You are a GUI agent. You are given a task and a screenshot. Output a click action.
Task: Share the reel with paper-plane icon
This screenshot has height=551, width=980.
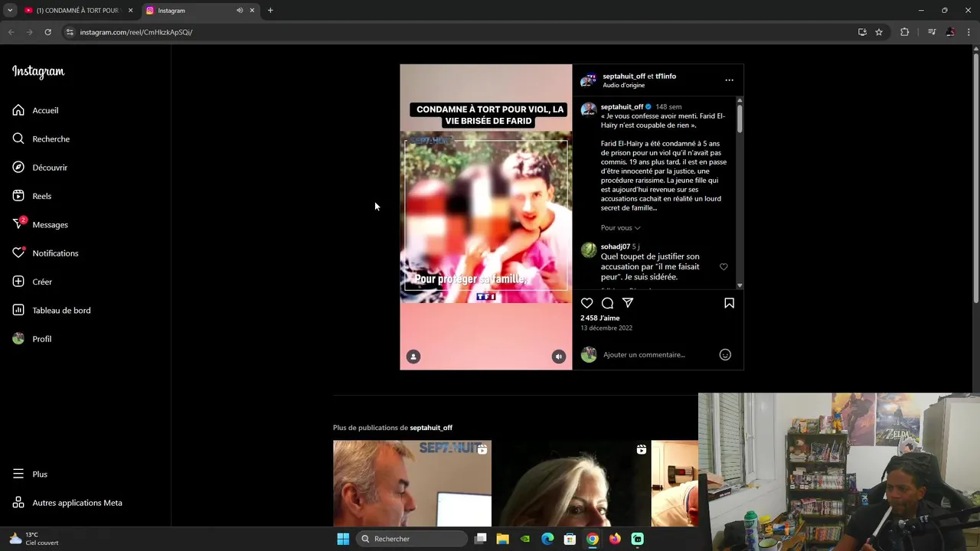(x=628, y=303)
